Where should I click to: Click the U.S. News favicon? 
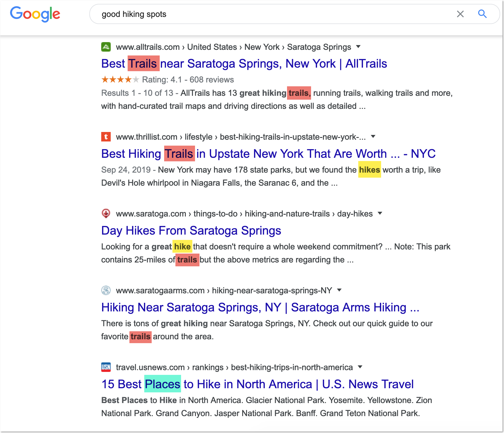(106, 367)
